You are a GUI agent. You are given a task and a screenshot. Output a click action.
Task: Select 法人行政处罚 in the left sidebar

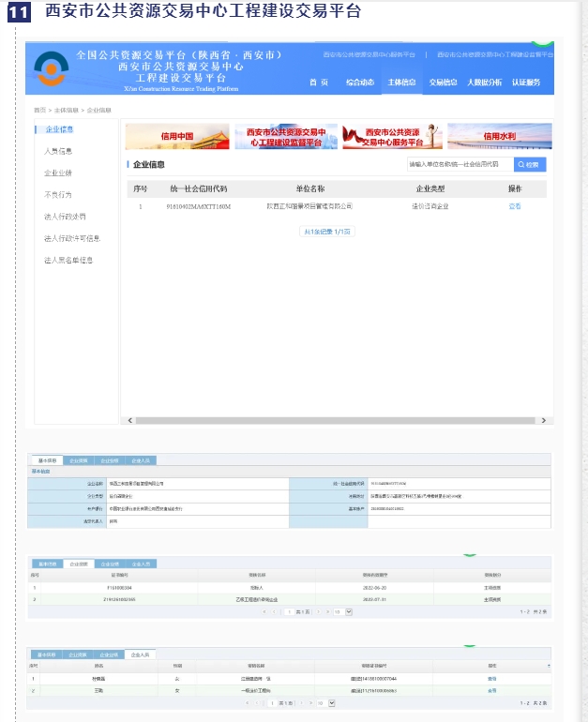(x=65, y=217)
